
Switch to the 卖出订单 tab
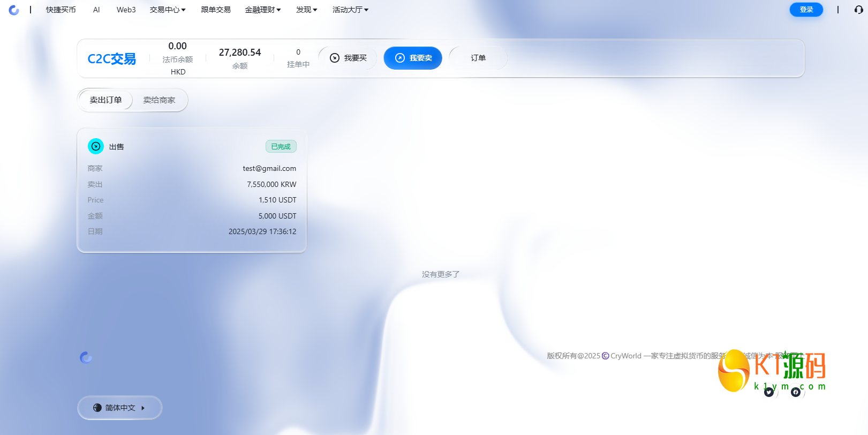click(x=105, y=100)
